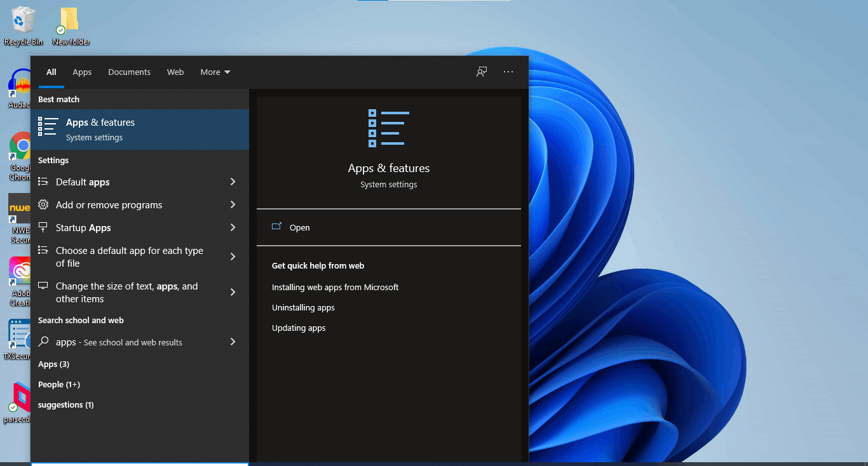Select the New folder desktop icon

tap(71, 25)
